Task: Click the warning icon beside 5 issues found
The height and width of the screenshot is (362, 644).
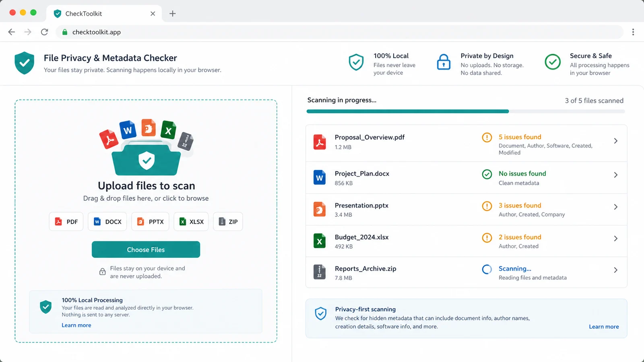Action: (x=487, y=137)
